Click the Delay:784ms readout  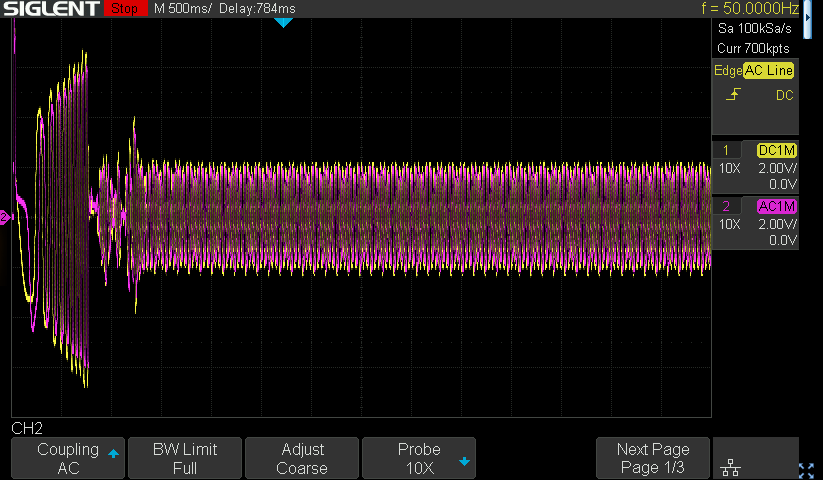point(257,9)
